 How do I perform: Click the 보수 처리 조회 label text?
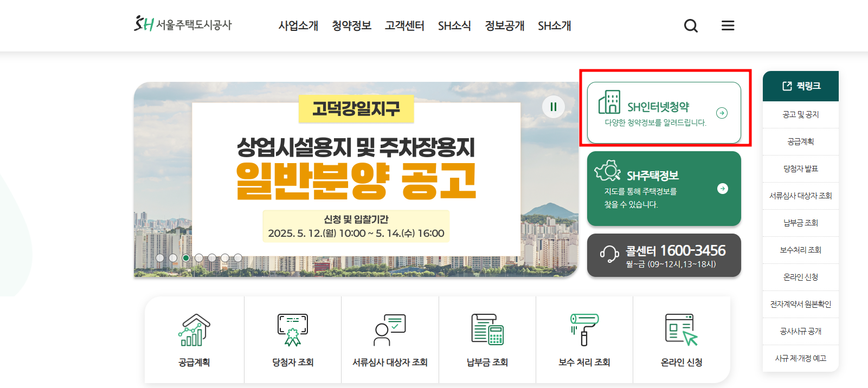(584, 363)
